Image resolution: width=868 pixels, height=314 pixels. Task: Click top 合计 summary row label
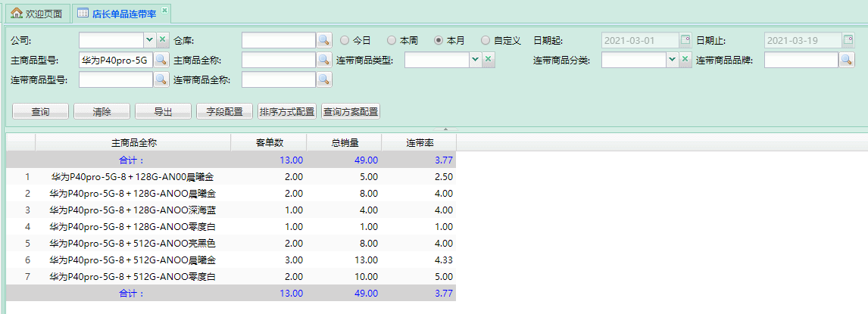pyautogui.click(x=132, y=160)
